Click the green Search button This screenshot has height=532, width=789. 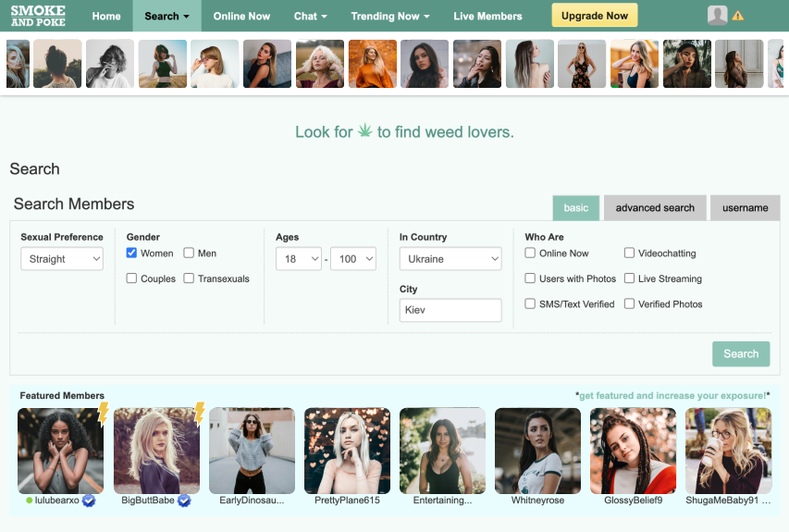pyautogui.click(x=741, y=353)
